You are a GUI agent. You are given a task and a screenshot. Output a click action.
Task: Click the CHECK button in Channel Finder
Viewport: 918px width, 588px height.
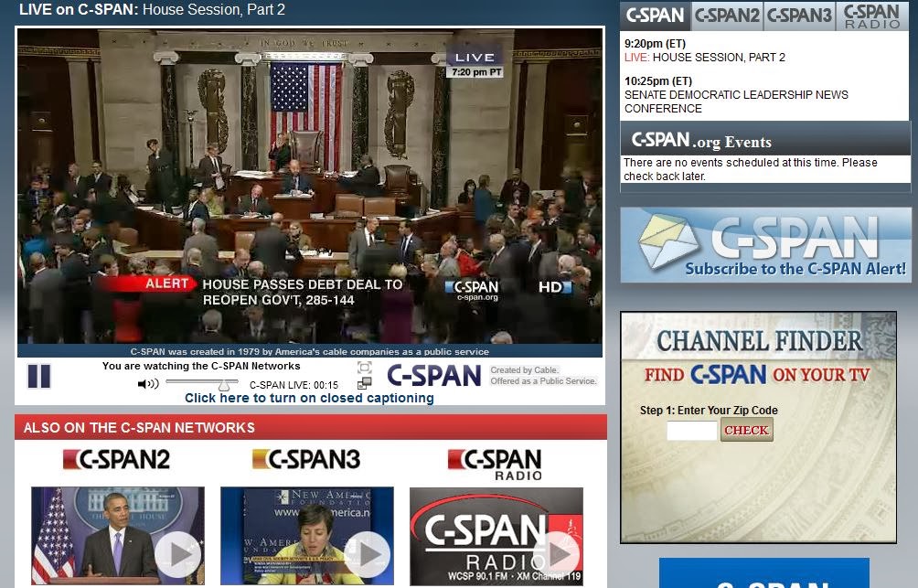746,430
